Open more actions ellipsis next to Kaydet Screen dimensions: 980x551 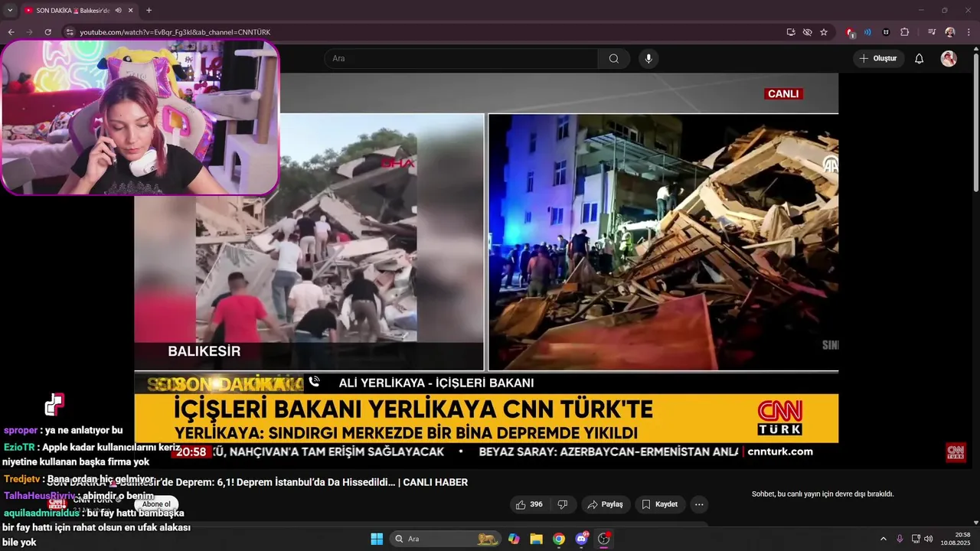point(699,504)
